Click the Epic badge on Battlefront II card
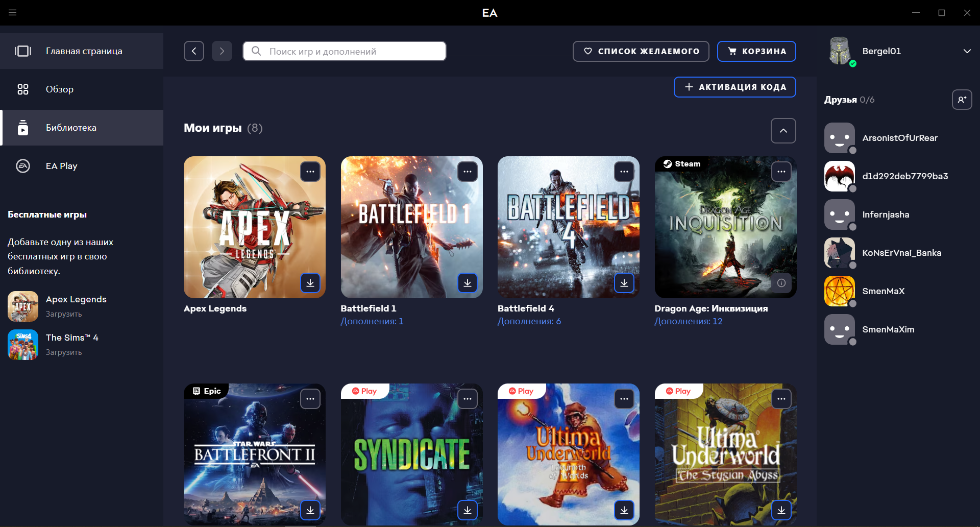Image resolution: width=980 pixels, height=527 pixels. 207,391
